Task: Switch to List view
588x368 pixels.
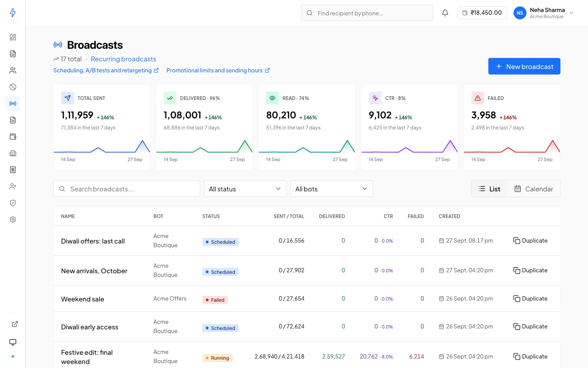Action: tap(489, 189)
